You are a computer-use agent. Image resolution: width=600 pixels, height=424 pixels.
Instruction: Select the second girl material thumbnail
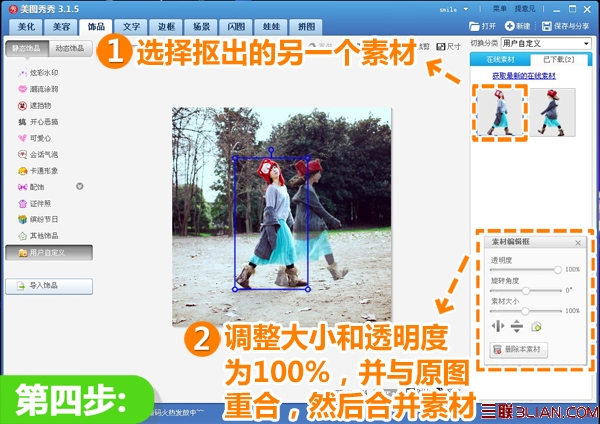(552, 113)
